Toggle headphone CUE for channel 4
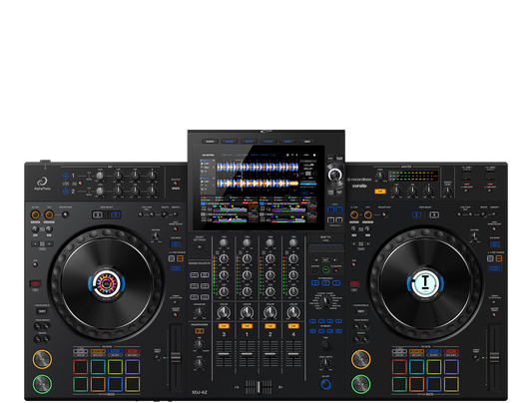 click(293, 326)
